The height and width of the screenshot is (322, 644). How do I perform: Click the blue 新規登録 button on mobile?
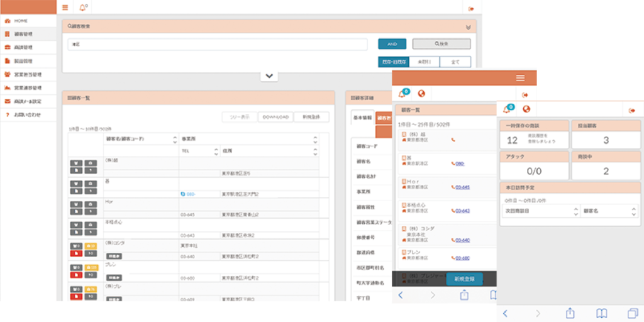coord(464,279)
